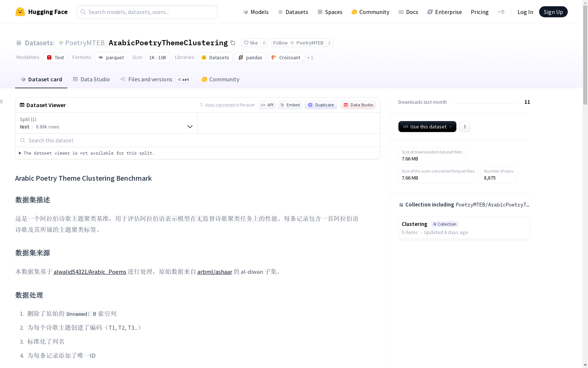Click the Croissant library tag
This screenshot has width=588, height=368.
coord(286,57)
